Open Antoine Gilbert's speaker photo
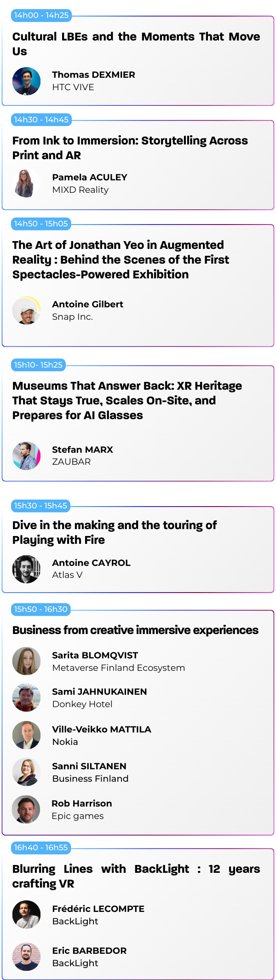 [x=26, y=311]
